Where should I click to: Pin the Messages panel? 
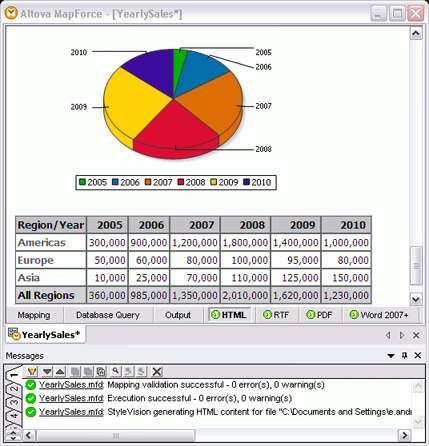click(404, 355)
